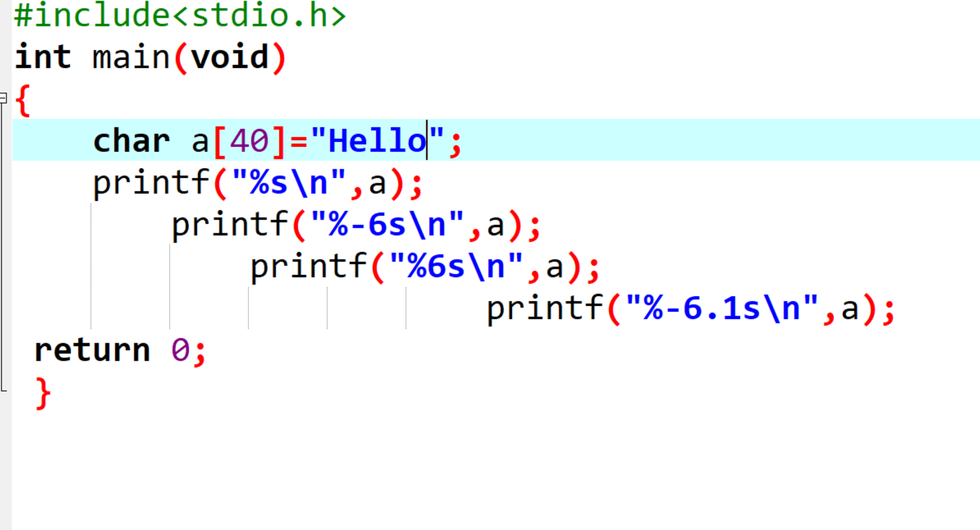
Task: Click the closing curly brace
Action: point(43,393)
